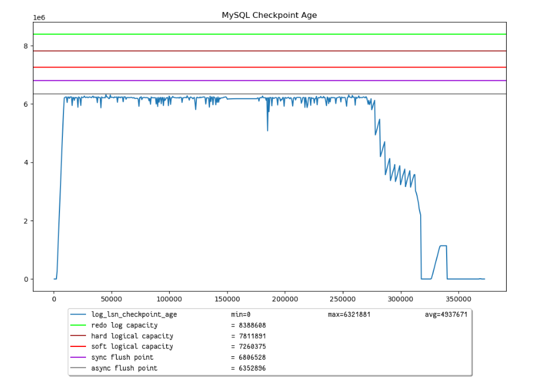Click the value '= 6352896'
539x392 pixels.
tap(248, 368)
